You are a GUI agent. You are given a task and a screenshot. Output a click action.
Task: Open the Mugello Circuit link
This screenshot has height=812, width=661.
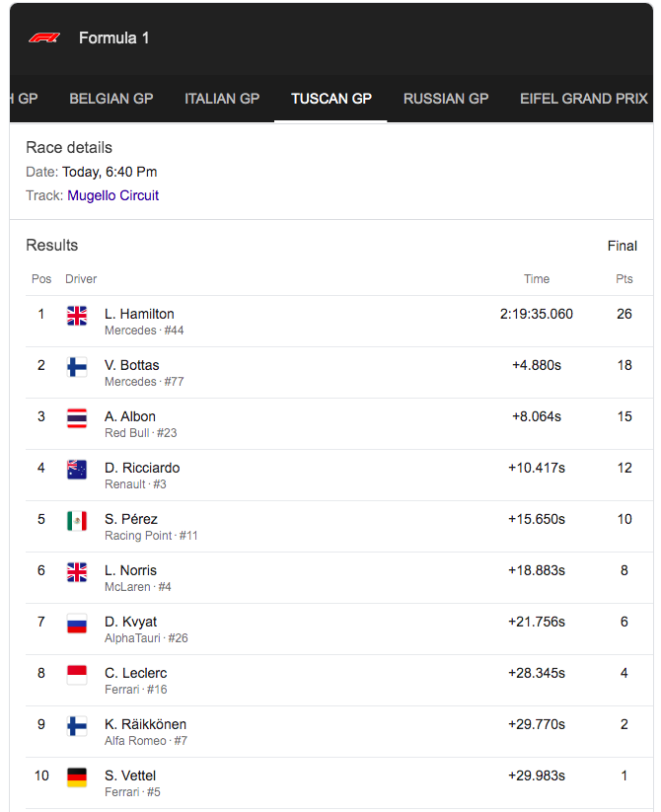pyautogui.click(x=112, y=195)
